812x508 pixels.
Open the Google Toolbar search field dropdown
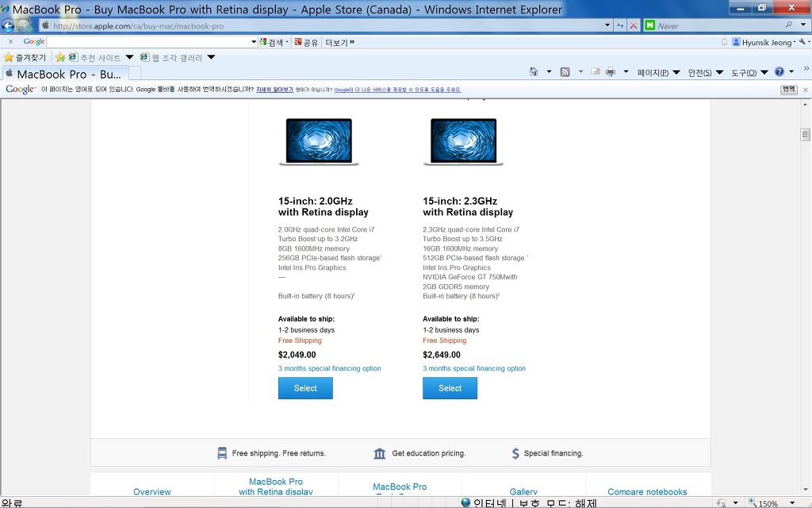point(254,42)
